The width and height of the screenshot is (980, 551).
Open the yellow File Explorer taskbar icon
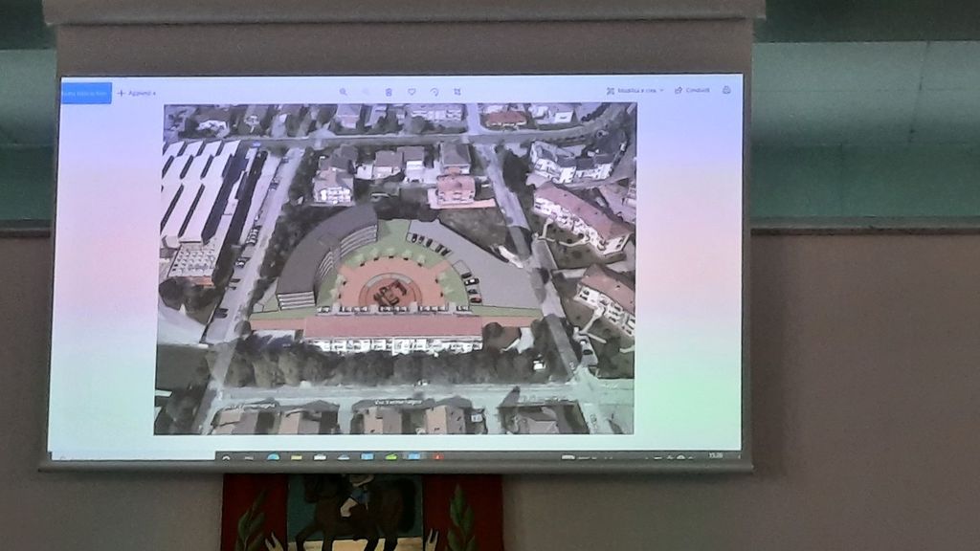(x=297, y=456)
